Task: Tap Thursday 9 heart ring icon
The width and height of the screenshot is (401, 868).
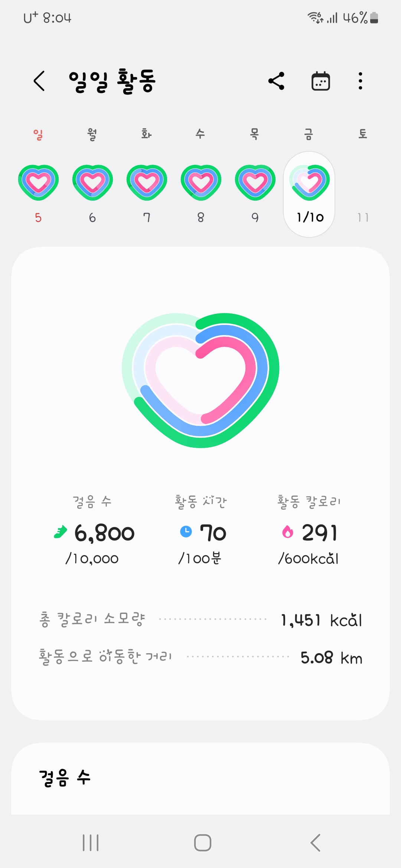Action: coord(255,183)
